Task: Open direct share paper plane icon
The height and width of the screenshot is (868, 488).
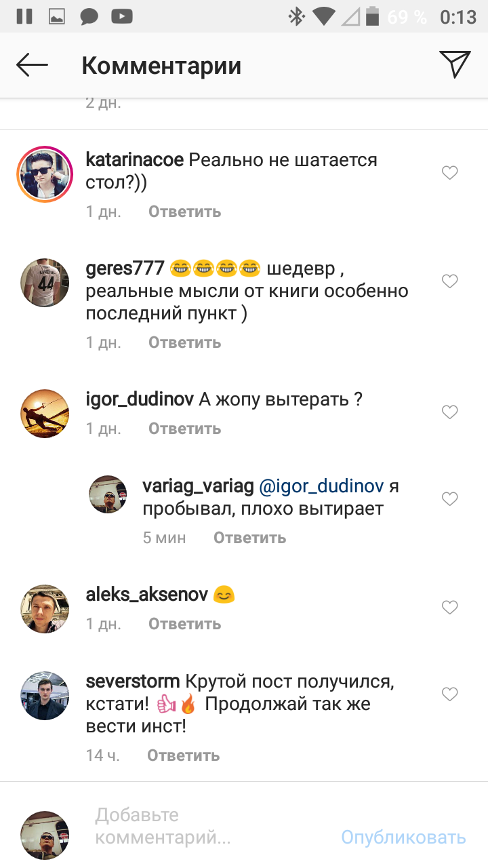Action: [455, 64]
